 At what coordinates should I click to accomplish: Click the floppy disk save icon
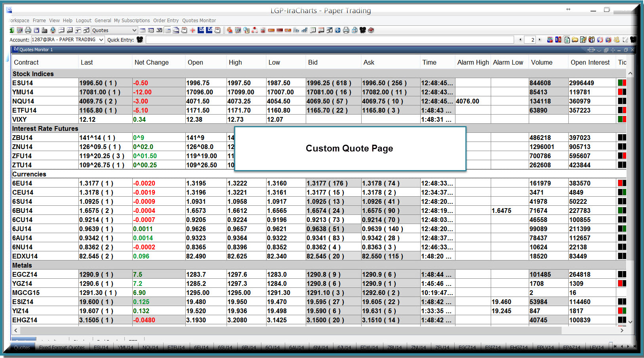point(36,30)
